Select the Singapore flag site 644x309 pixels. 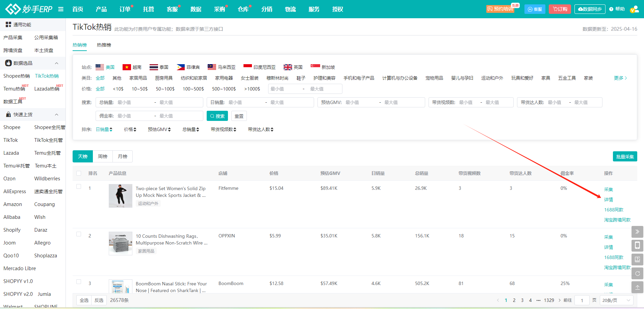click(x=315, y=67)
